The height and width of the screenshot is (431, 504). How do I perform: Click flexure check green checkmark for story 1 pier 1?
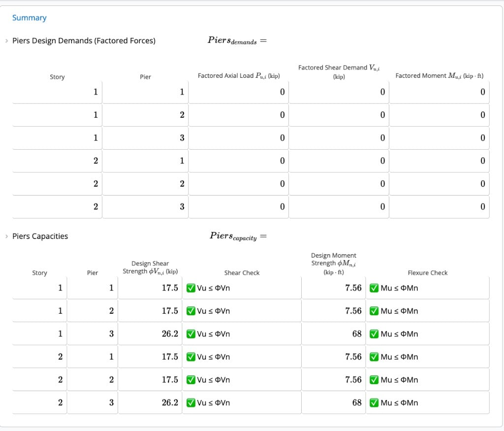pos(374,288)
